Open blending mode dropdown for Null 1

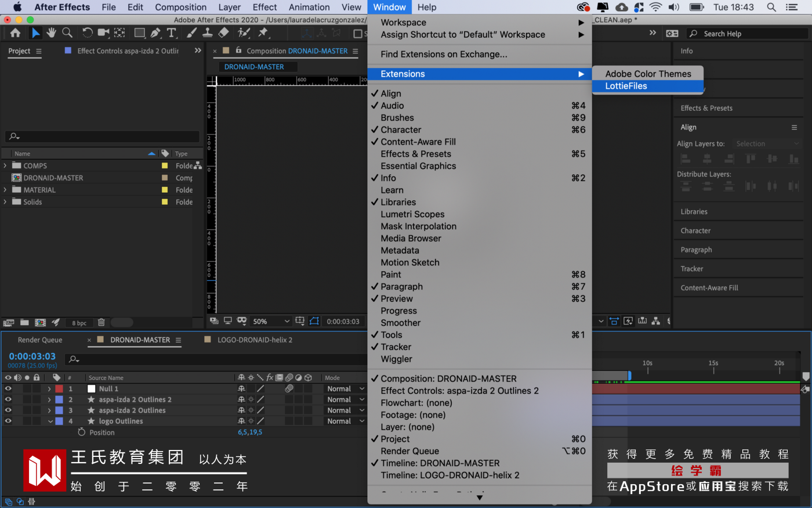(346, 389)
